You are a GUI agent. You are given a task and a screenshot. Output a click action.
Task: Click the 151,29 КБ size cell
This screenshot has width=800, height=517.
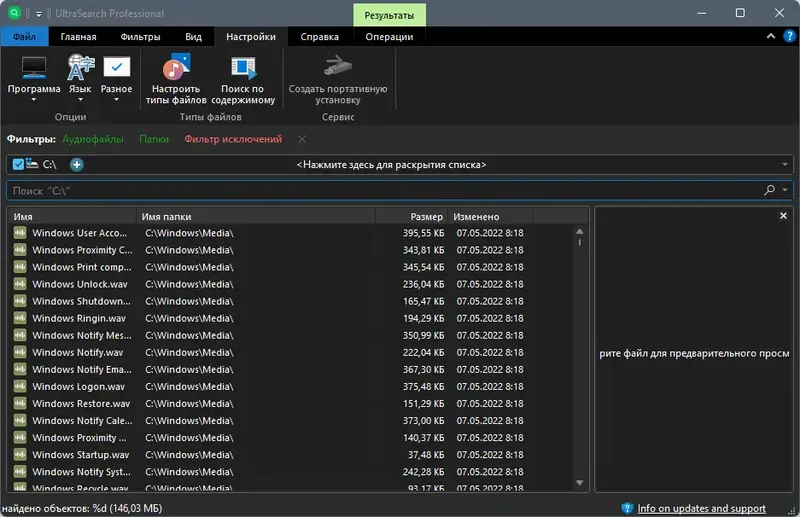click(x=423, y=403)
